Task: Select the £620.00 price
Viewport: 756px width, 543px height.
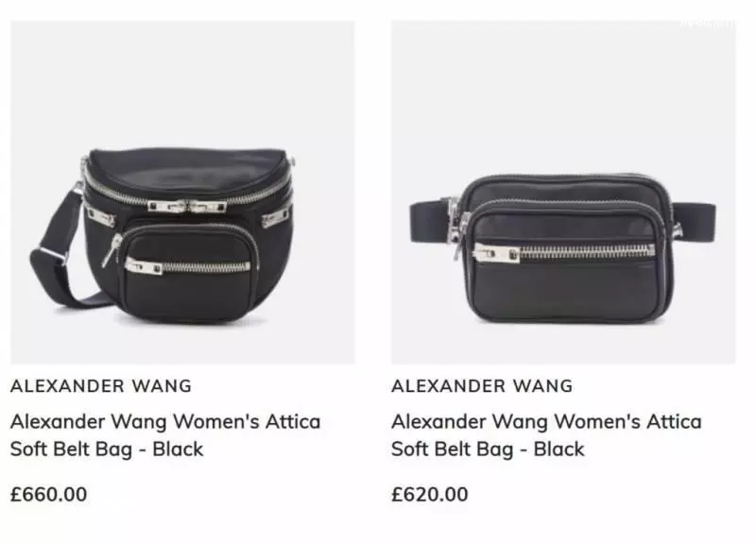Action: [x=430, y=494]
